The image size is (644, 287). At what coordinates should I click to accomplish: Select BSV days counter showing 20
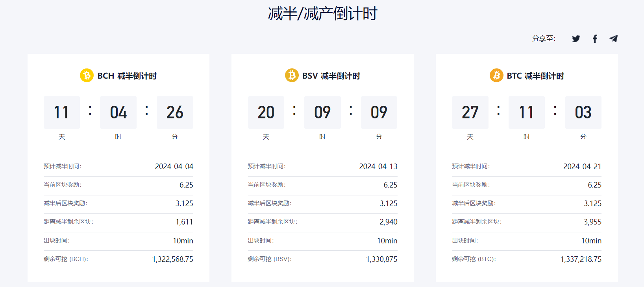[x=266, y=112]
